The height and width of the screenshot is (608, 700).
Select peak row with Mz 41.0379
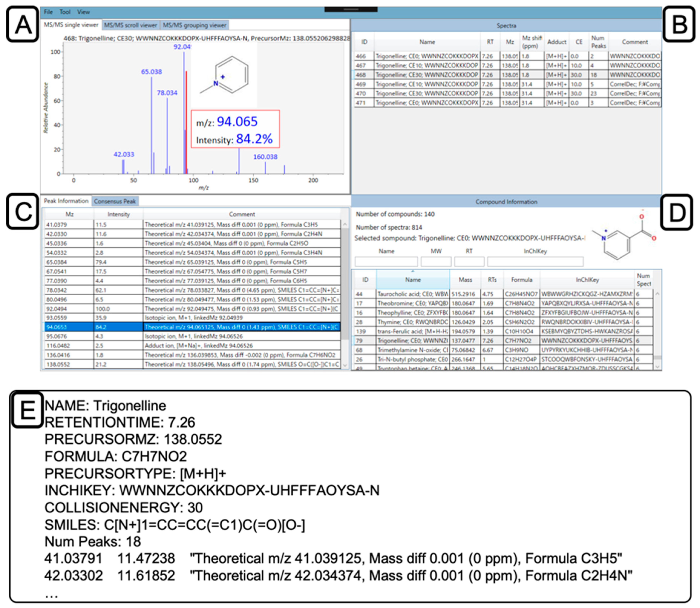click(x=193, y=224)
